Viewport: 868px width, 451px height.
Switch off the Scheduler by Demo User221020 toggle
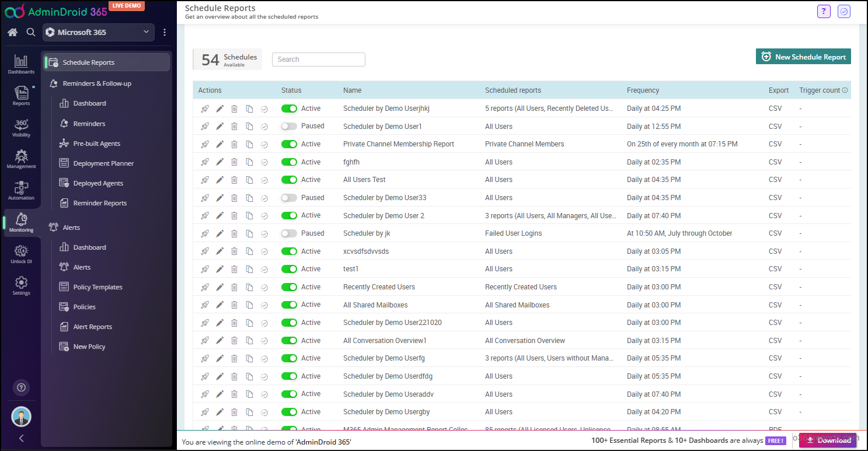(289, 323)
